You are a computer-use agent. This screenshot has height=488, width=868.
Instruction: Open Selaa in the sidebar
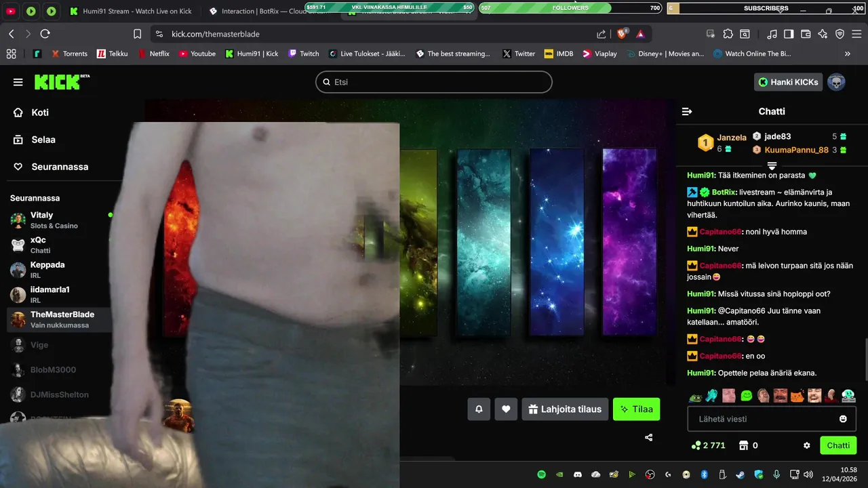[35, 140]
